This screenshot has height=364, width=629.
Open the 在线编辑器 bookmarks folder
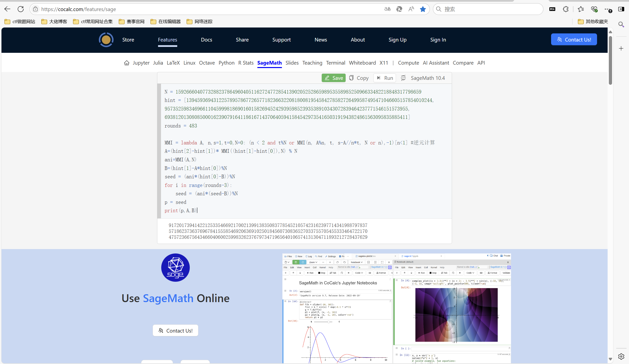click(166, 21)
